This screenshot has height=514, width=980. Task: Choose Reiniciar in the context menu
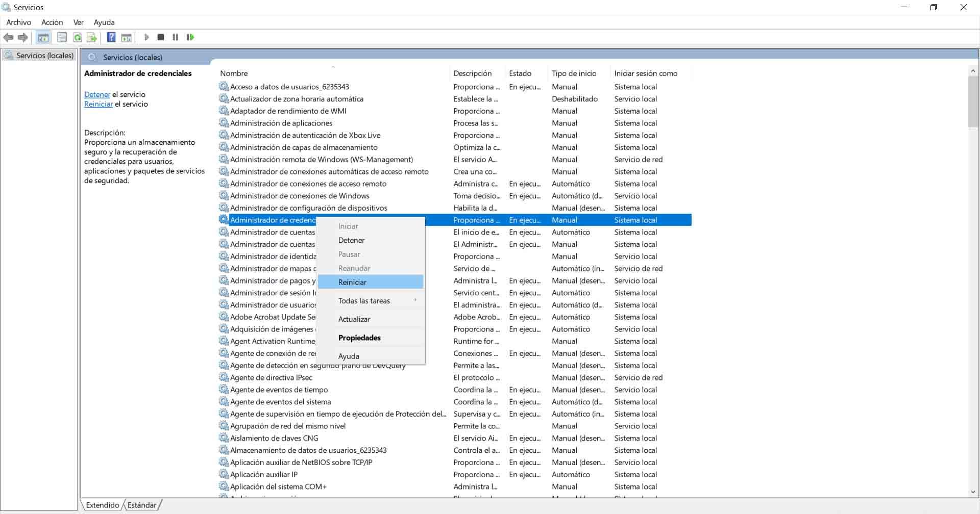pos(371,282)
